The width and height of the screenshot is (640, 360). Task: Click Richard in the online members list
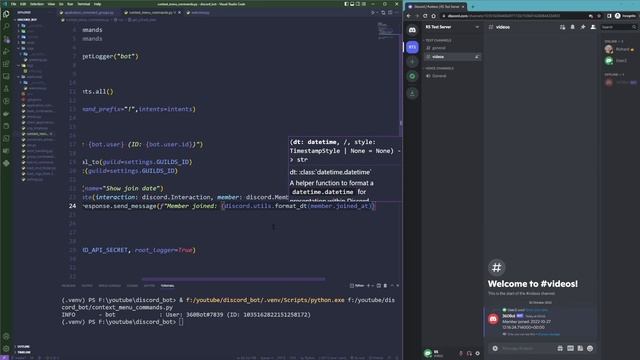tap(620, 49)
